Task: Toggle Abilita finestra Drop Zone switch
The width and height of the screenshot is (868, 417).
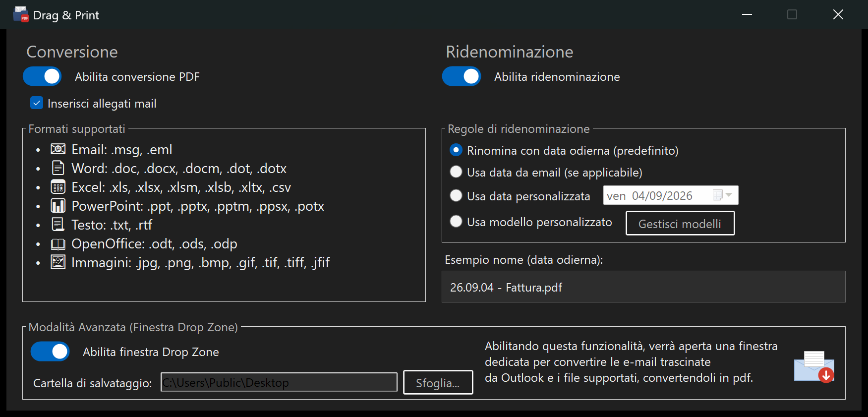Action: [50, 352]
